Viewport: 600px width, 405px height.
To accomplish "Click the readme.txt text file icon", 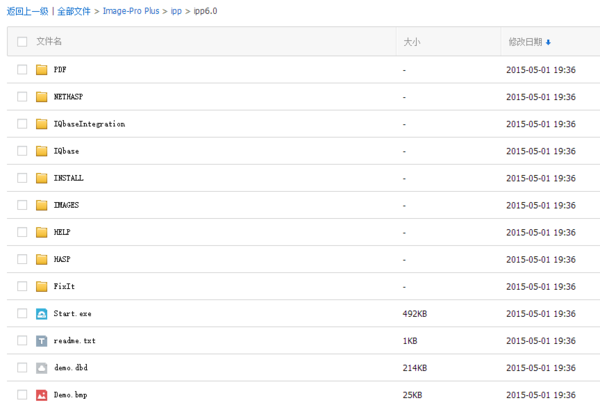I will (x=42, y=340).
